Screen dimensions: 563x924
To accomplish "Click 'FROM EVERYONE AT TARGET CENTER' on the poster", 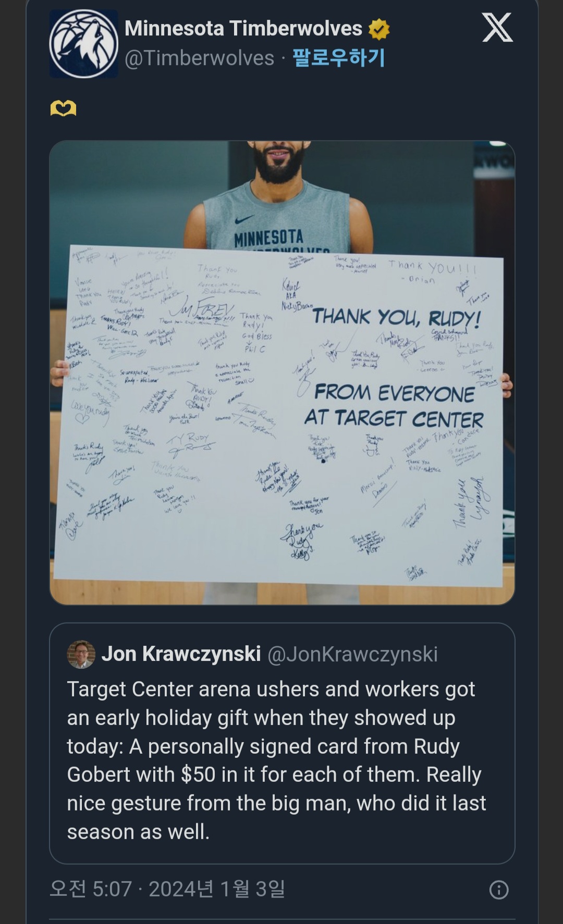I will pyautogui.click(x=394, y=406).
